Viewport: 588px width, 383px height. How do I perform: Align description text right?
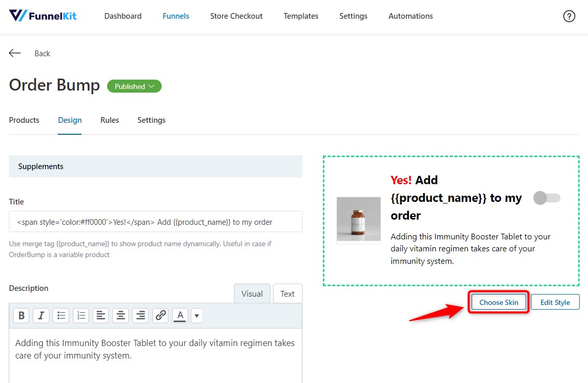click(x=140, y=315)
